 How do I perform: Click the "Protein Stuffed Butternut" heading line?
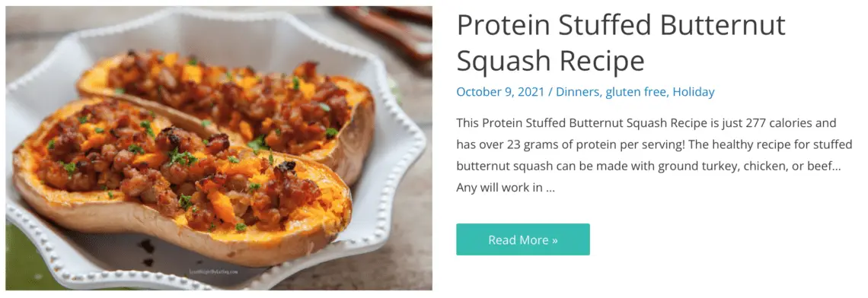click(621, 25)
